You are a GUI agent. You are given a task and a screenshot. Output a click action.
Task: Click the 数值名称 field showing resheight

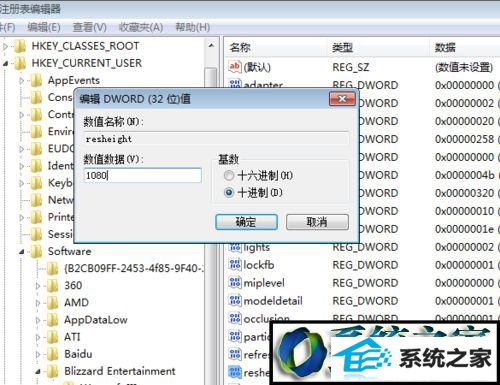coord(216,139)
